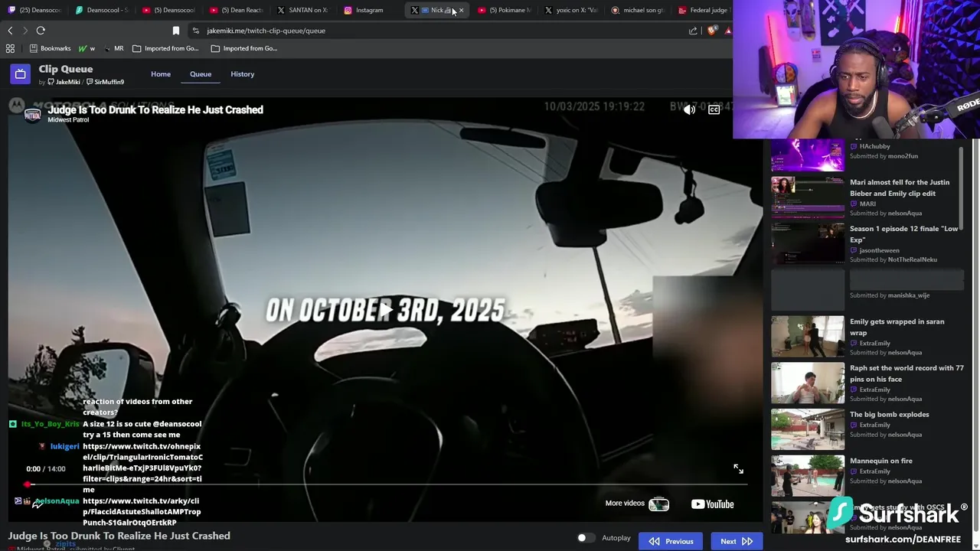Switch to the michael son tab
The width and height of the screenshot is (980, 551).
[639, 10]
